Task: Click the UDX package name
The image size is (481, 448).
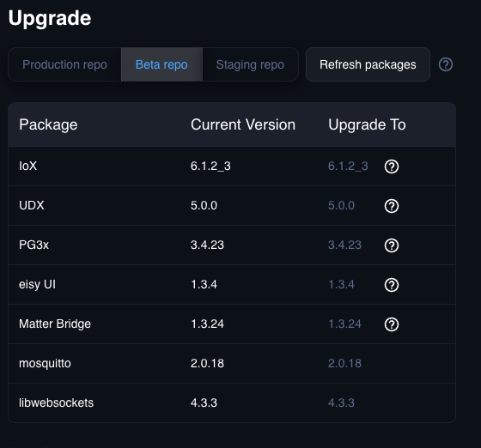Action: (x=32, y=206)
